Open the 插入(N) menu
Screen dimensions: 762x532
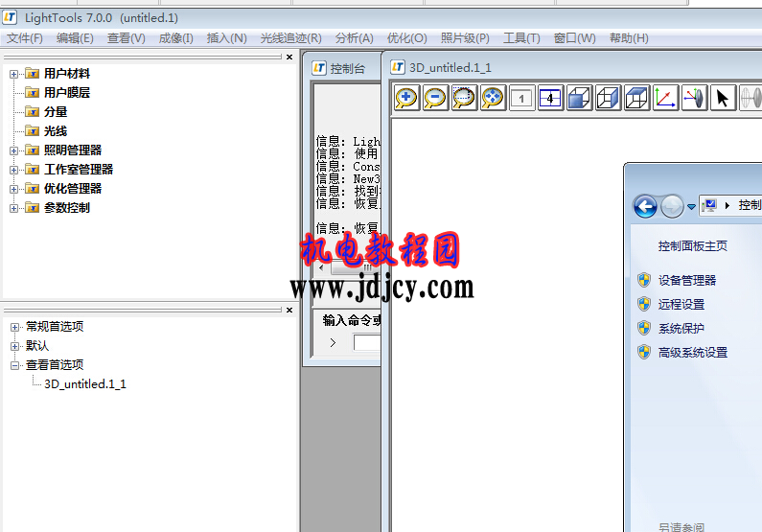[226, 38]
